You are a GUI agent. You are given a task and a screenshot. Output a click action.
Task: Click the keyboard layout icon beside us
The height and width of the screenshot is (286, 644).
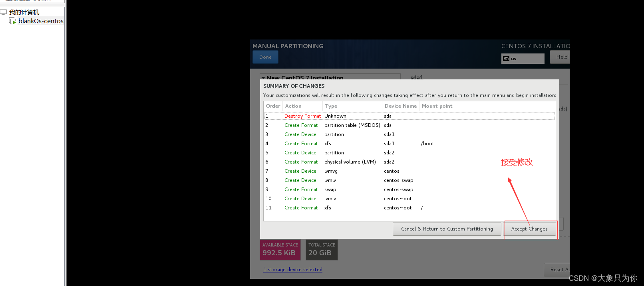coord(506,59)
